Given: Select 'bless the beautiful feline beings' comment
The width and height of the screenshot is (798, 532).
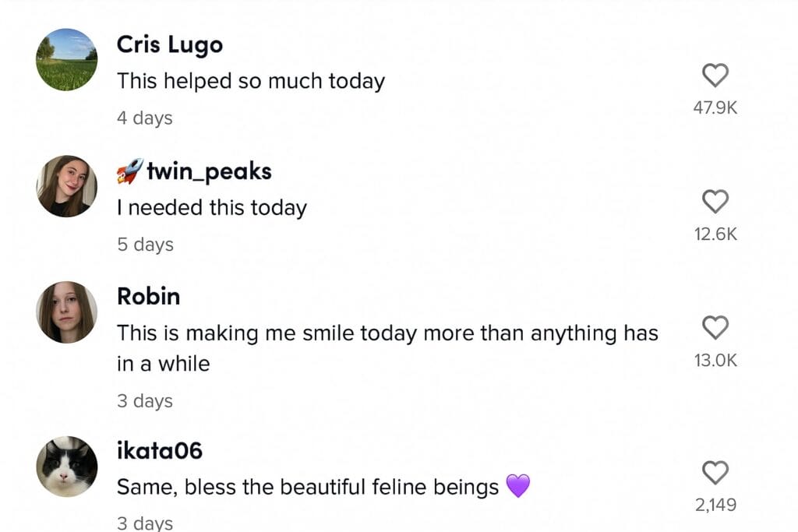Looking at the screenshot, I should (323, 487).
